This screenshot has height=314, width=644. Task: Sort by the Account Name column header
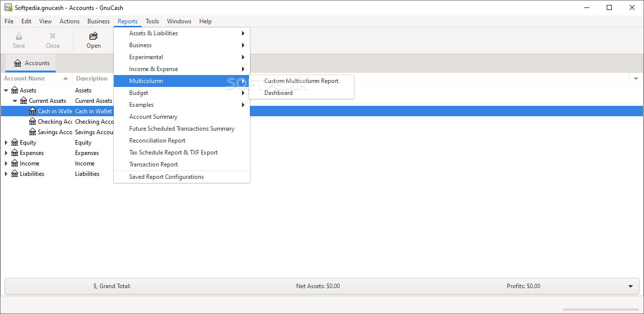(x=36, y=78)
